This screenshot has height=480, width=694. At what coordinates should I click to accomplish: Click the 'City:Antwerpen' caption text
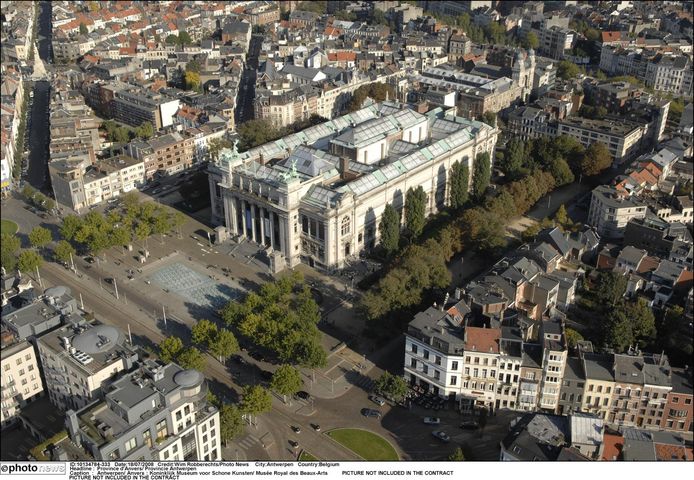click(274, 465)
